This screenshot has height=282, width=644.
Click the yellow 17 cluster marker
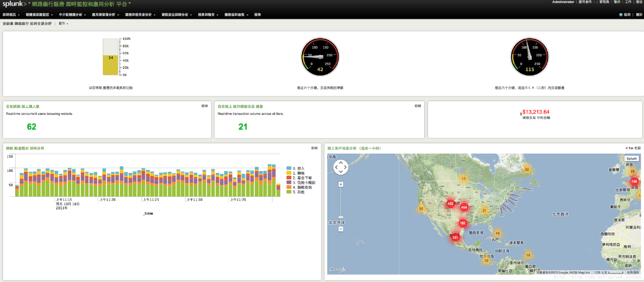pos(464,179)
